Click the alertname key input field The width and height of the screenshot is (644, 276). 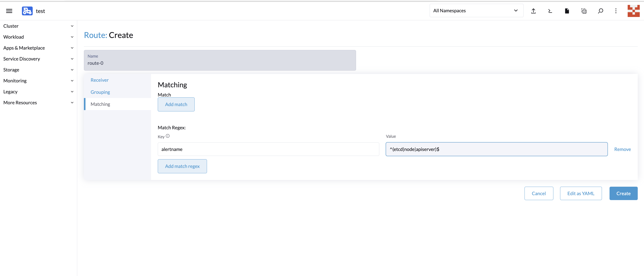pos(268,149)
